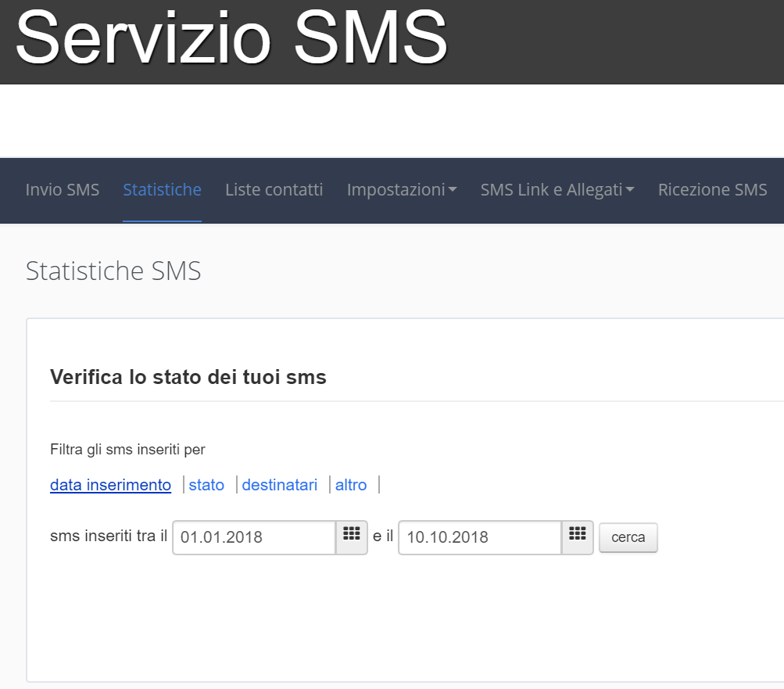Viewport: 784px width, 689px height.
Task: Select the Statistiche tab
Action: (x=162, y=190)
